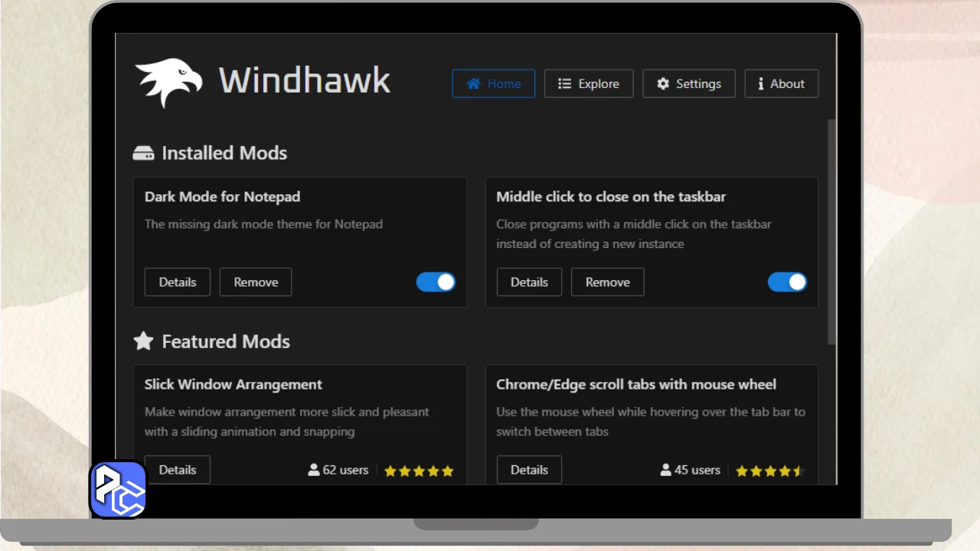Open Details for Slick Window Arrangement
The width and height of the screenshot is (980, 551).
[x=177, y=470]
